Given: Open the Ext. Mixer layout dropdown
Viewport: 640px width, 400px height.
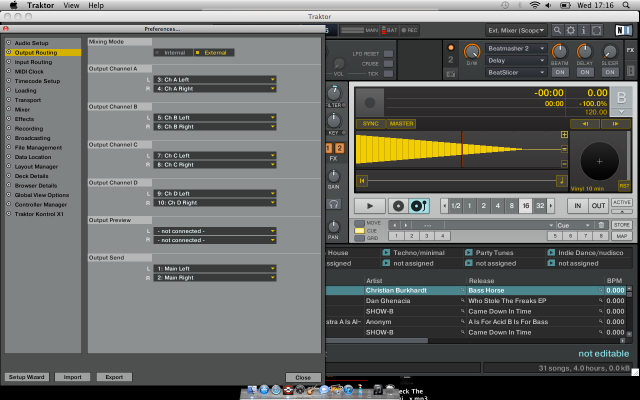Looking at the screenshot, I should point(516,30).
